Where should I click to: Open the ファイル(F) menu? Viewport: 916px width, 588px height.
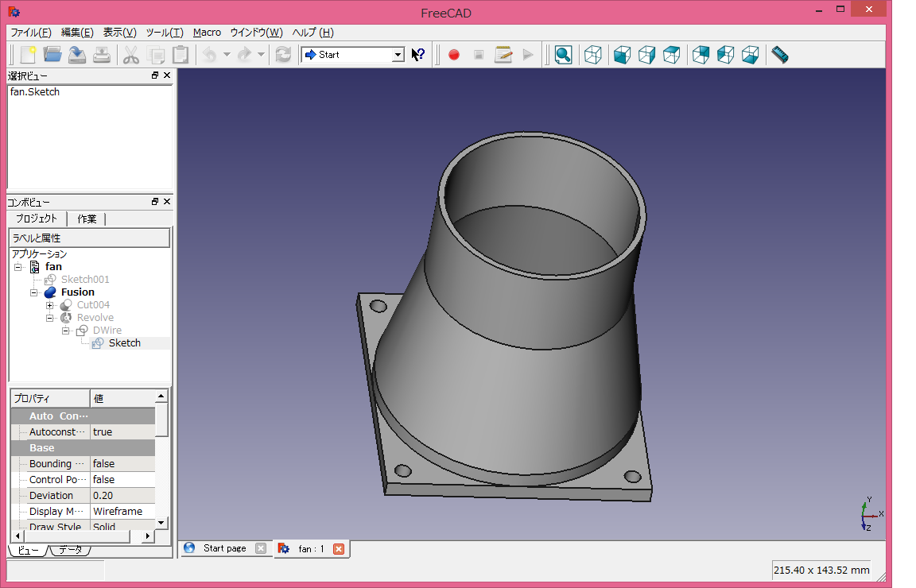click(31, 33)
